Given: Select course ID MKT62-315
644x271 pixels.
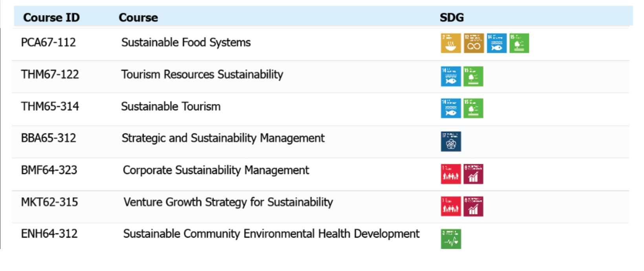Looking at the screenshot, I should coord(49,202).
